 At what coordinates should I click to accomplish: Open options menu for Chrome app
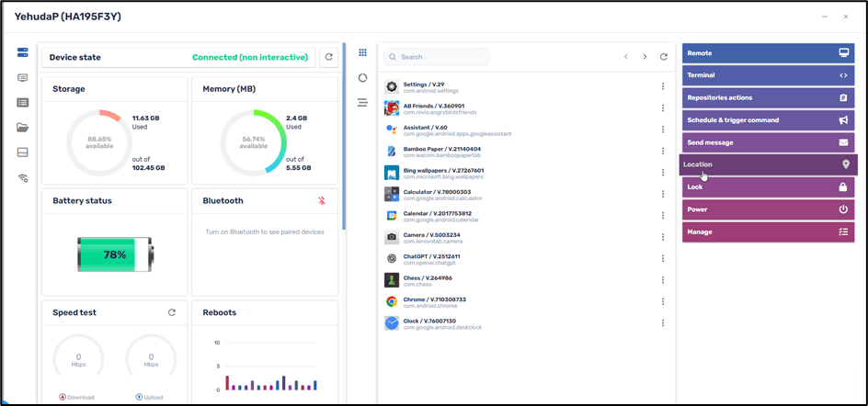coord(663,301)
